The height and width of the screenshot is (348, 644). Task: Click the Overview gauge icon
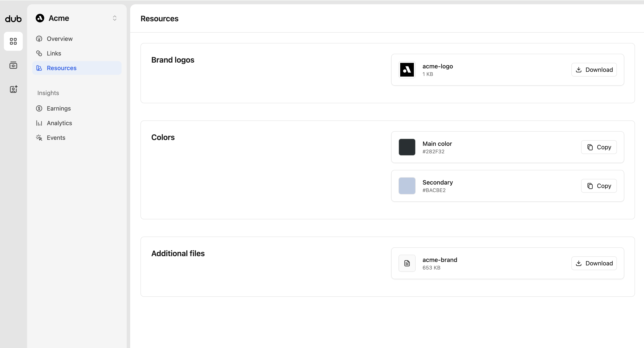click(x=39, y=39)
